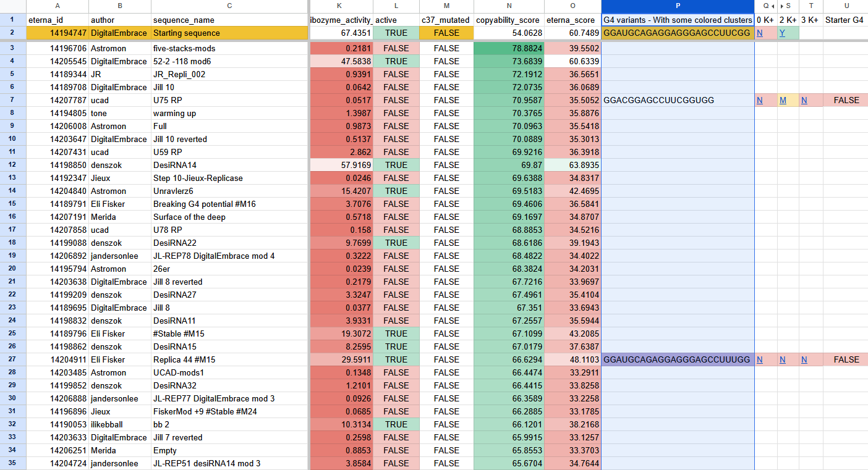Viewport: 868px width, 470px height.
Task: Select column C header
Action: tap(229, 6)
